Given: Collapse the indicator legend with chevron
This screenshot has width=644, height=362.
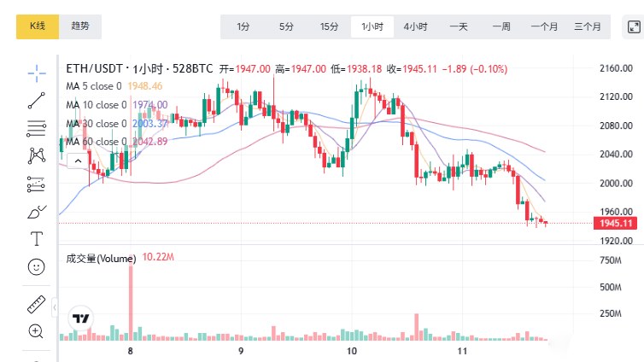Looking at the screenshot, I should click(78, 160).
